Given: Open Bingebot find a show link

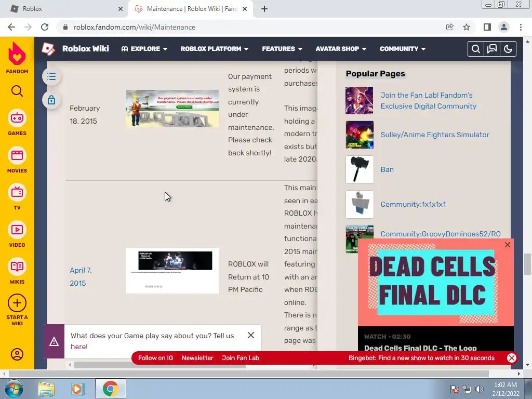Looking at the screenshot, I should pos(421,358).
